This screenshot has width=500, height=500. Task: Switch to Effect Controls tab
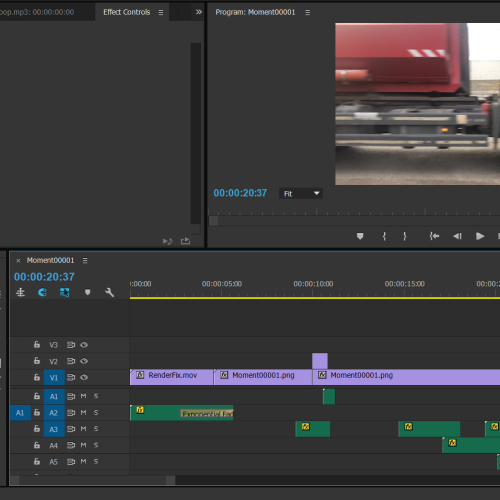(x=127, y=12)
